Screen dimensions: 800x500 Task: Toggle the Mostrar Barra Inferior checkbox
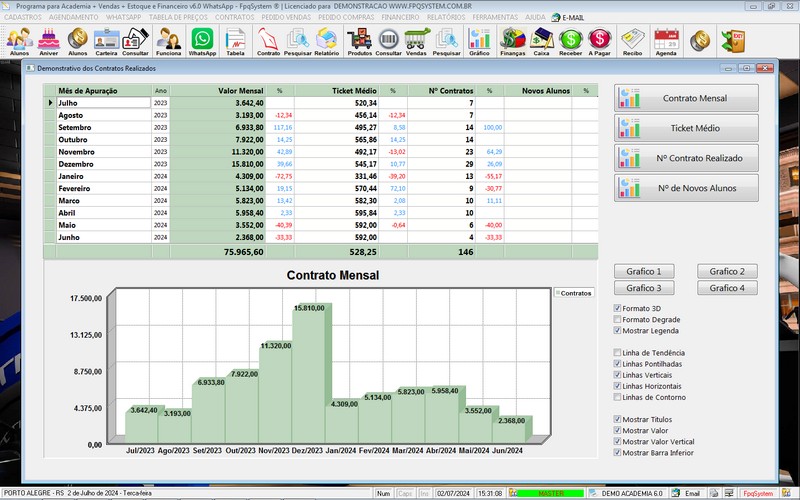[x=617, y=453]
